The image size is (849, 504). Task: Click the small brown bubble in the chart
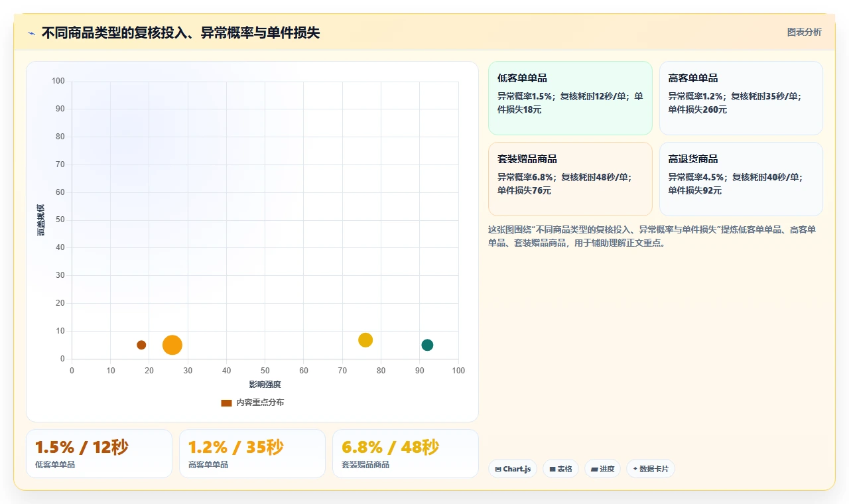141,345
